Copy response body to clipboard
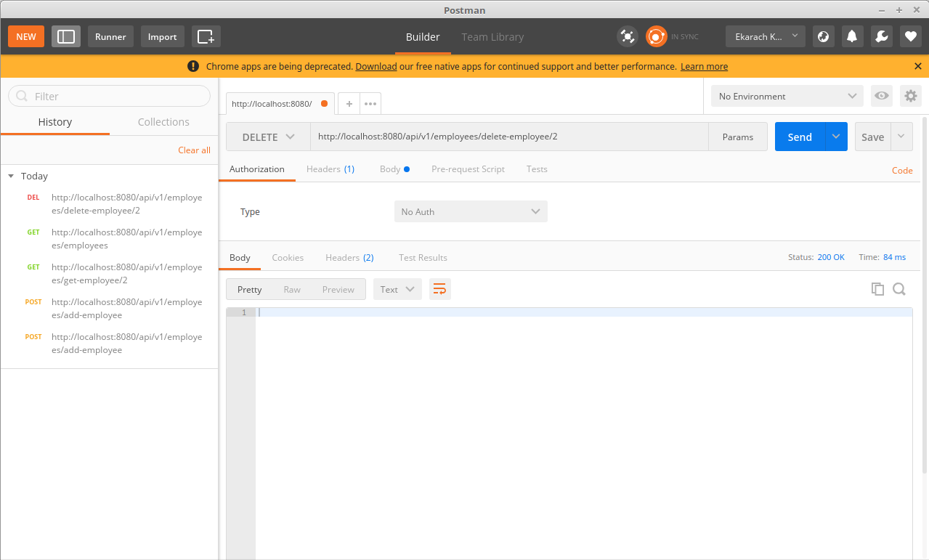 (877, 289)
